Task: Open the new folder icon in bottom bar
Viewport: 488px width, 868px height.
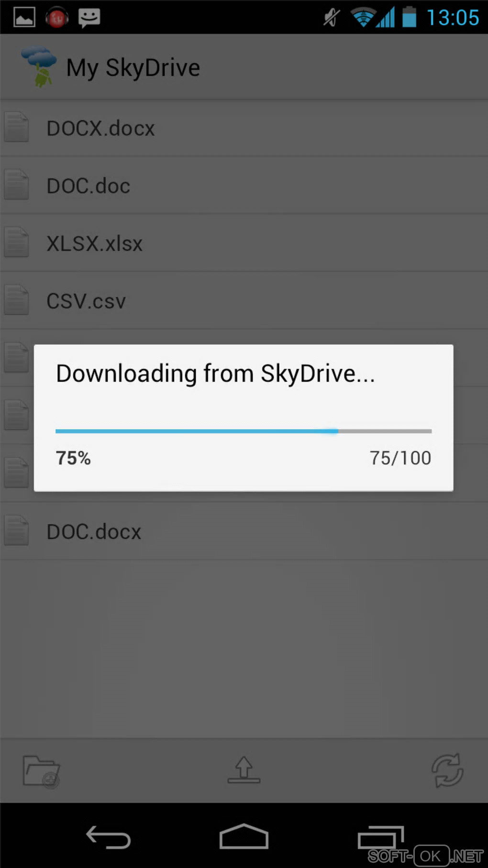Action: click(x=42, y=771)
